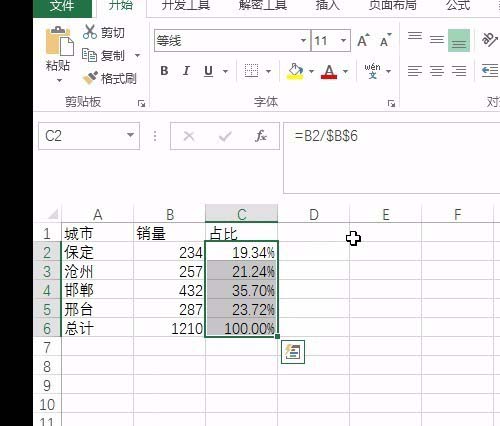Increase font size with large A
The height and width of the screenshot is (426, 500).
click(363, 41)
